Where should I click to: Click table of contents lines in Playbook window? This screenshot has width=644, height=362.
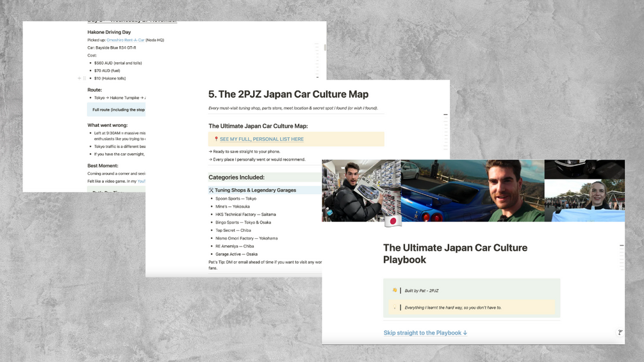pos(622,257)
